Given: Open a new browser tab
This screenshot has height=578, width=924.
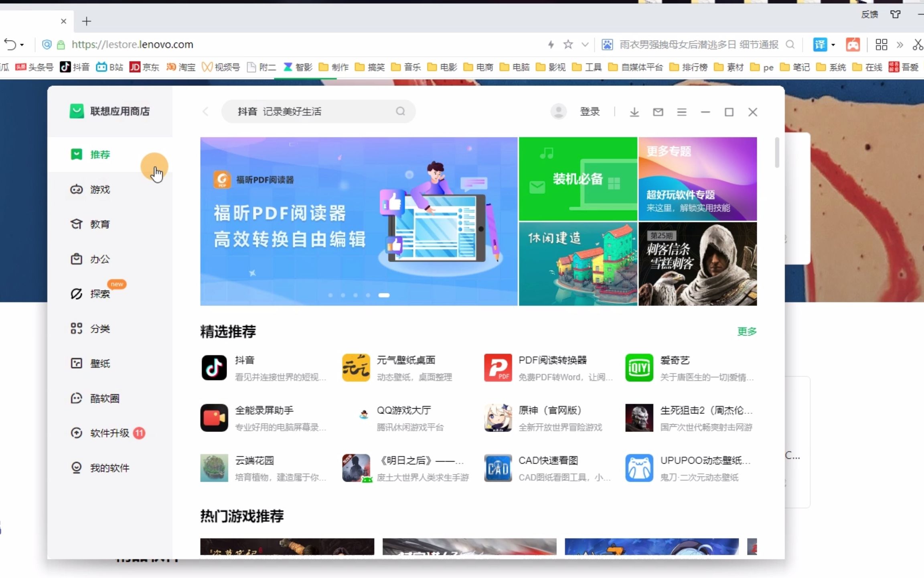Looking at the screenshot, I should click(86, 21).
